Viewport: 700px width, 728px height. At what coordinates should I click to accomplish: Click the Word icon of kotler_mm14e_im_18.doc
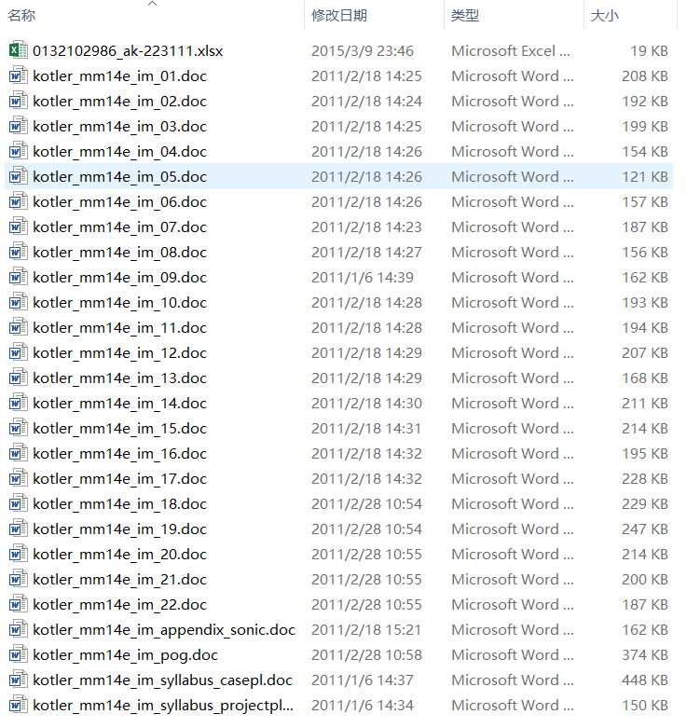(18, 502)
